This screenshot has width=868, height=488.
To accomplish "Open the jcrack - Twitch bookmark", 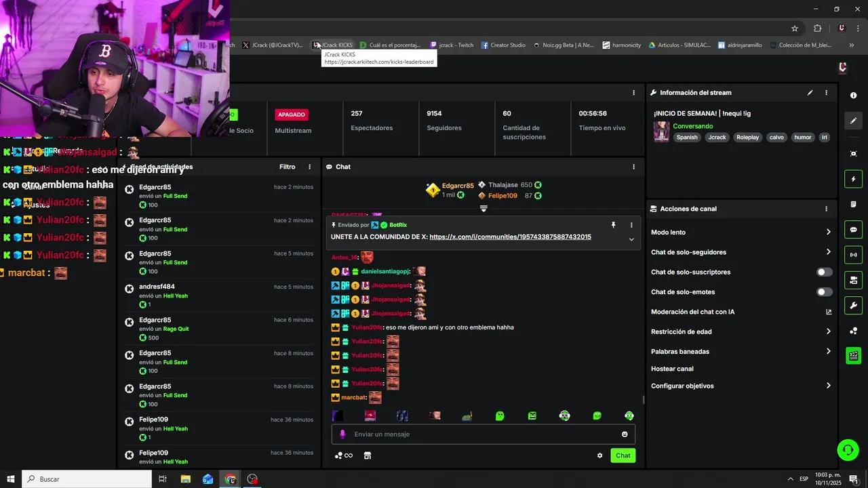I will tap(452, 45).
